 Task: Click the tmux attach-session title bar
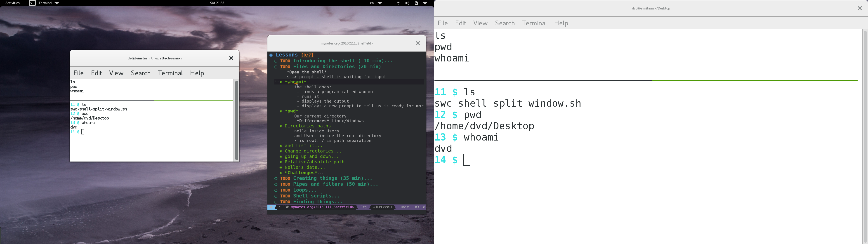tap(154, 58)
